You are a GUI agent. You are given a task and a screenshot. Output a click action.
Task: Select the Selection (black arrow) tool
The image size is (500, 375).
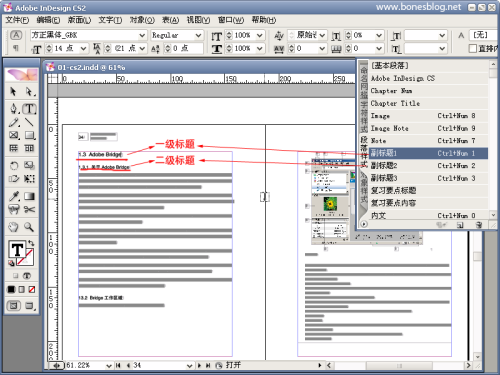(x=13, y=91)
